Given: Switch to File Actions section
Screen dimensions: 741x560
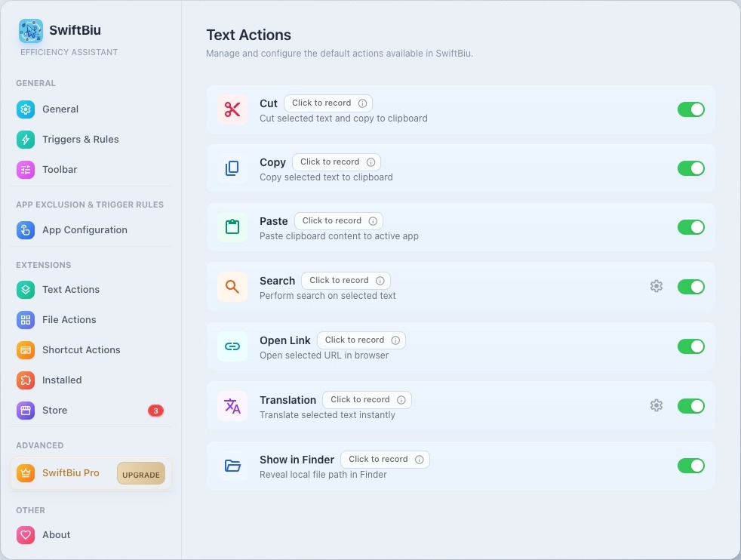Looking at the screenshot, I should pyautogui.click(x=91, y=320).
